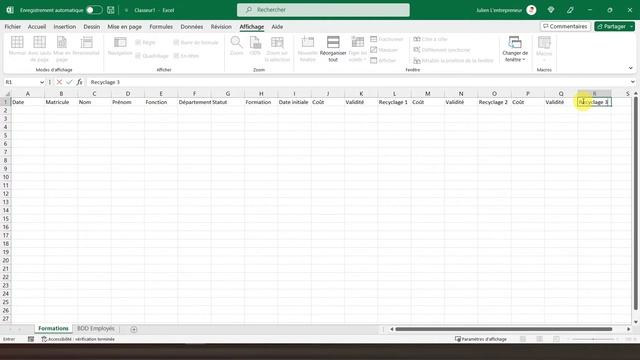
Task: Click Zoom sur la sélection icon
Action: pos(277,42)
